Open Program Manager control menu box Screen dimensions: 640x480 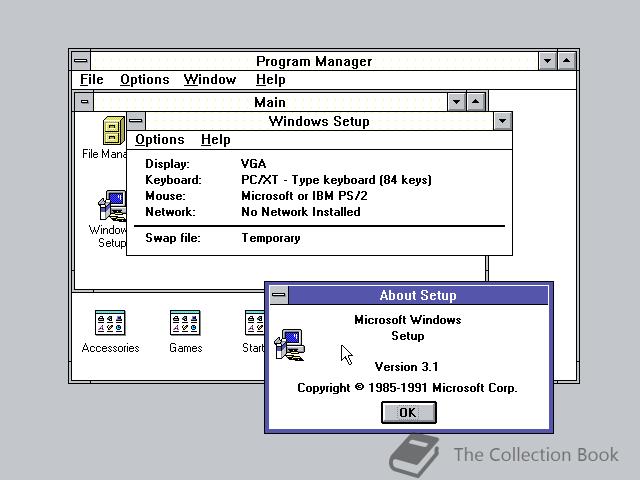tap(81, 61)
